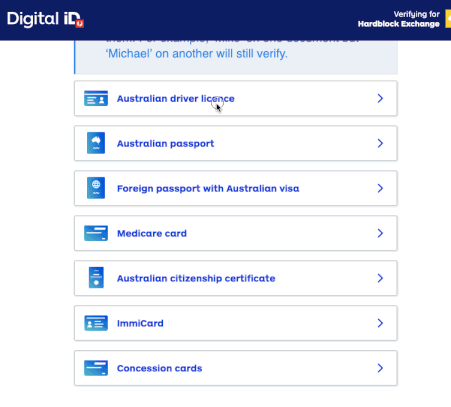Image resolution: width=451 pixels, height=407 pixels.
Task: Click the Concession cards icon
Action: point(96,368)
